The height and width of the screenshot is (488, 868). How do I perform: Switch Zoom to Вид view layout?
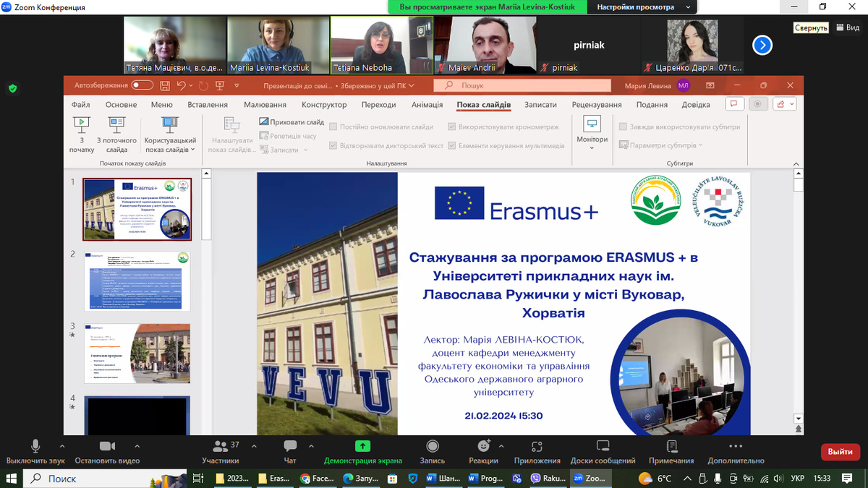click(847, 27)
